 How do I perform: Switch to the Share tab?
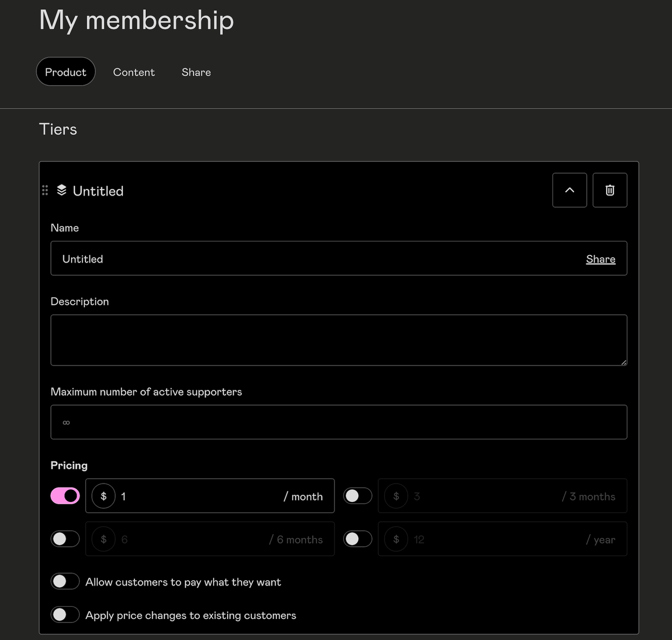coord(196,72)
